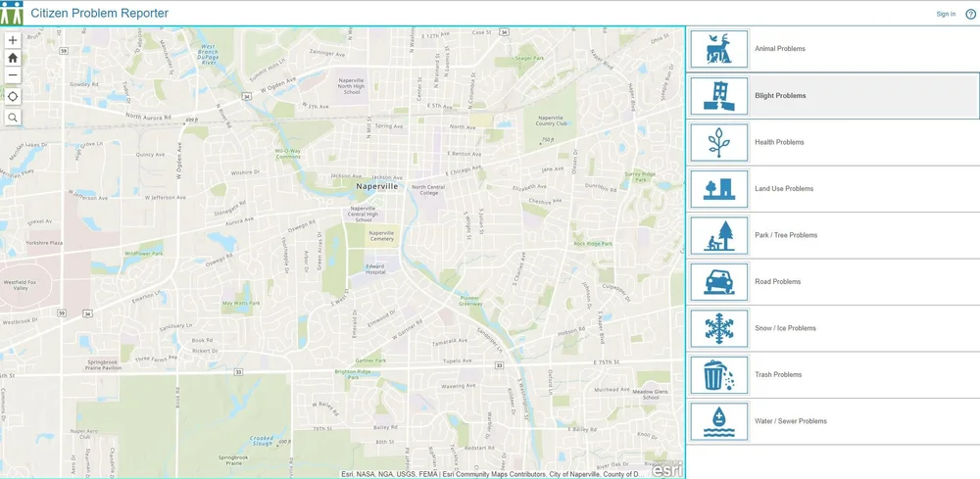Click the Citizen Problem Reporter title
980x479 pixels.
tap(99, 13)
